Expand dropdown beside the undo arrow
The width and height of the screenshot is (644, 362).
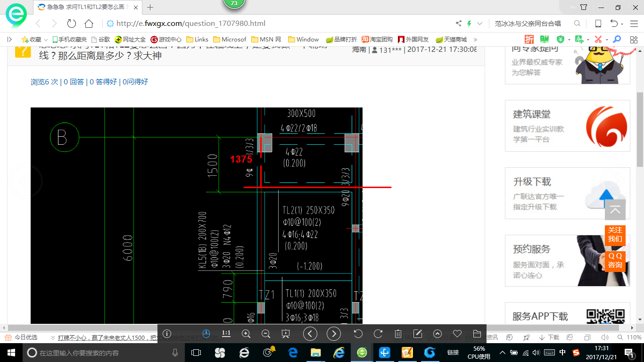(622, 25)
